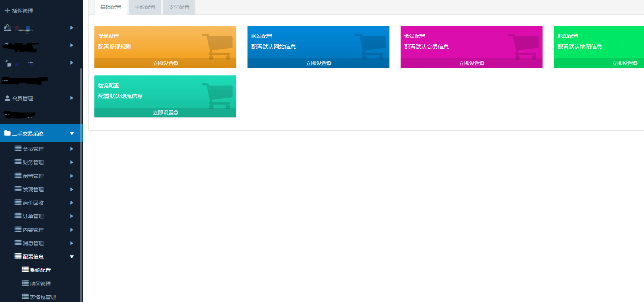Select 闲置管理 label in sidebar
Viewport: 644px width, 302px height.
[x=33, y=176]
